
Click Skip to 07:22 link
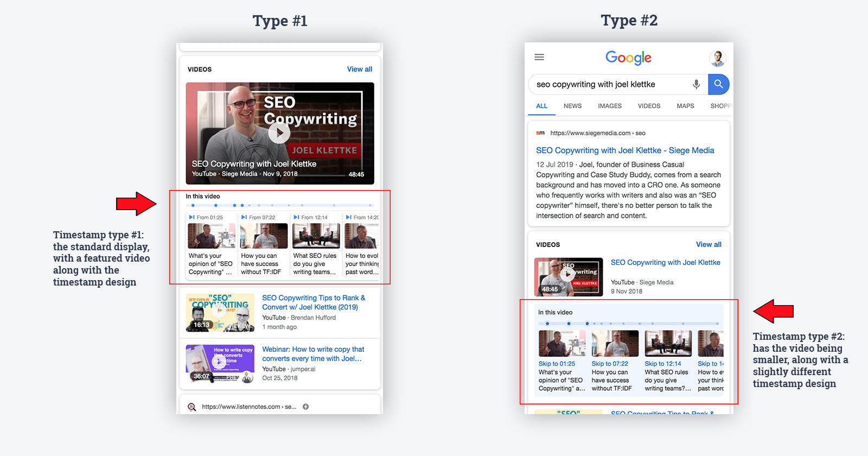click(x=610, y=364)
